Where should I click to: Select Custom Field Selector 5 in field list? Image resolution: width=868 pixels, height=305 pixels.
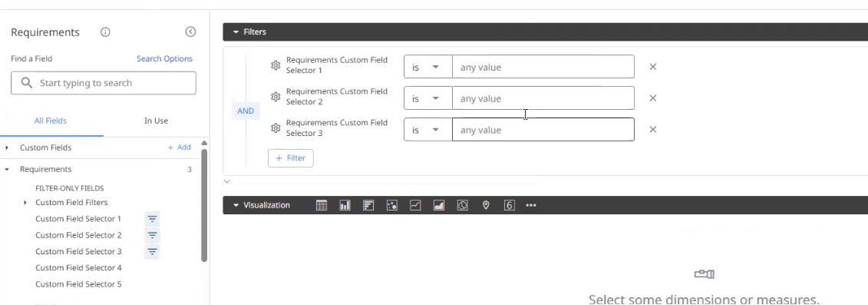(78, 284)
